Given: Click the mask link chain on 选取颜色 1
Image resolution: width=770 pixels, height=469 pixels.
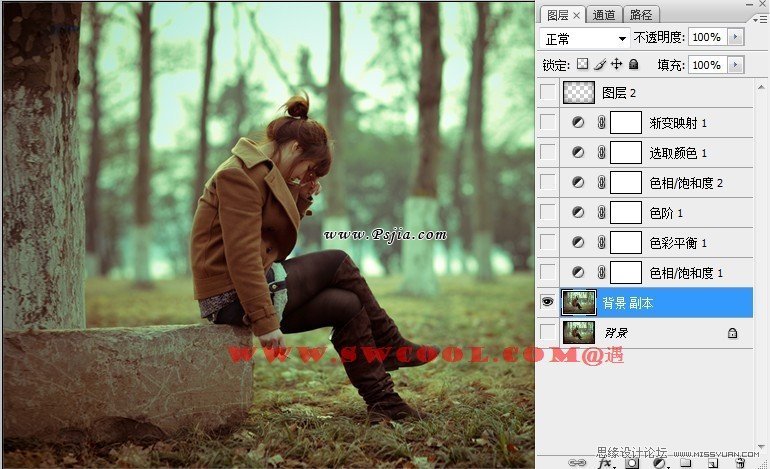Looking at the screenshot, I should click(602, 152).
